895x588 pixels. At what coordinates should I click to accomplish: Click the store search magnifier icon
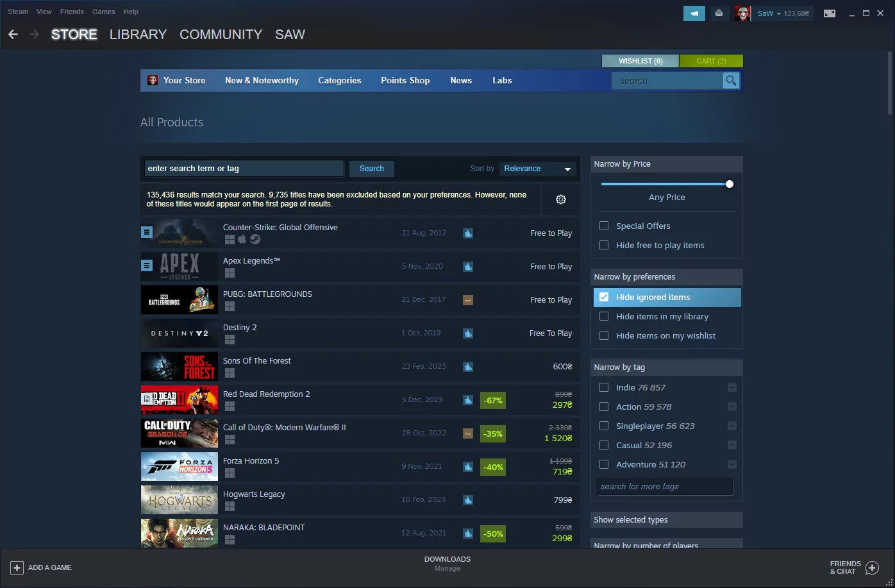coord(731,80)
